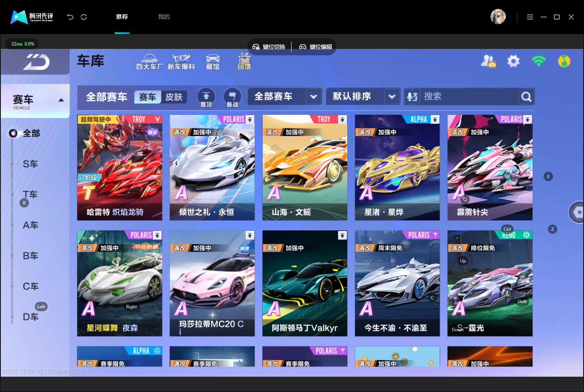Open the 四大车厂 section

(149, 62)
